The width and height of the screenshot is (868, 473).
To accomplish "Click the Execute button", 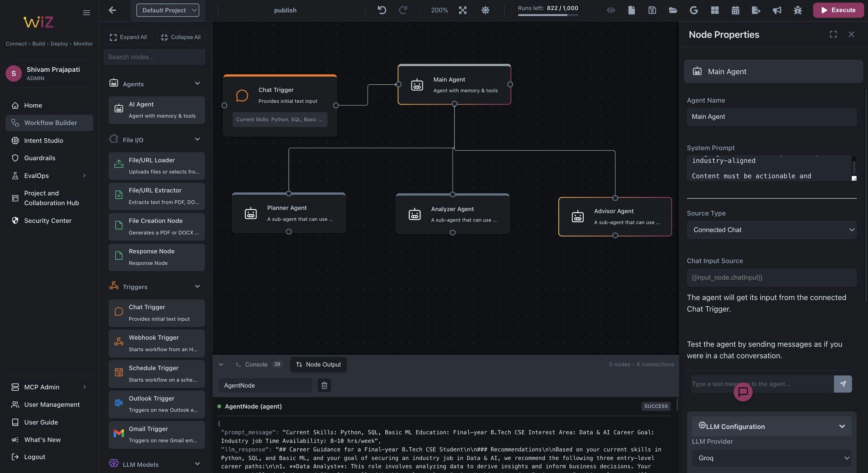I will pos(838,10).
